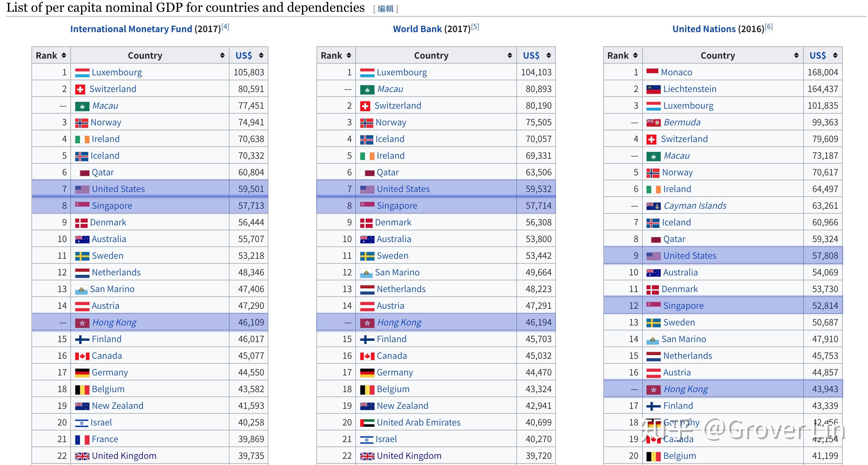Click the US$ header link in United Nations table

pos(817,55)
